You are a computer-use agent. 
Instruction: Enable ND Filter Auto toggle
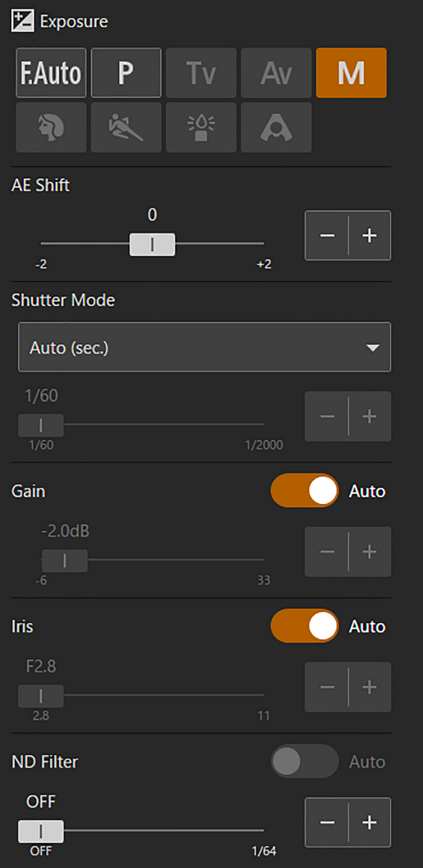305,761
